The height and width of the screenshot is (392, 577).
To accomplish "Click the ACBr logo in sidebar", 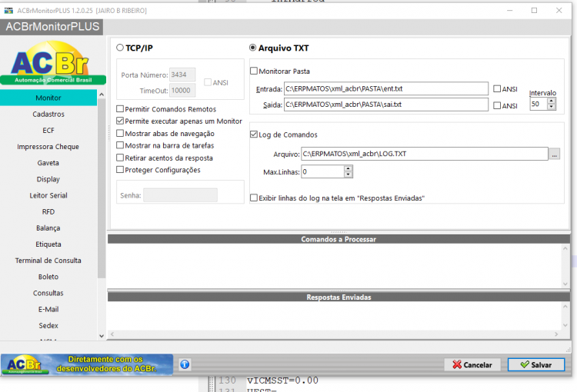I will tap(53, 63).
